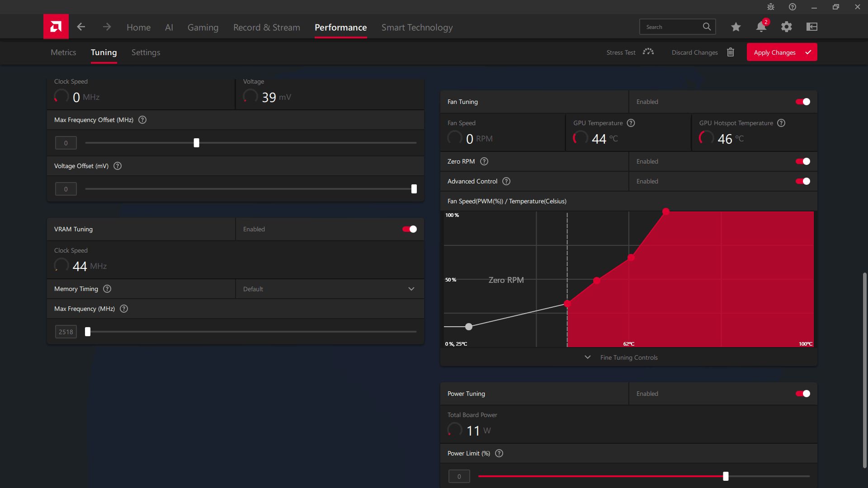Click the Max Frequency value field 2518
Screen dimensions: 868x488
pos(66,332)
